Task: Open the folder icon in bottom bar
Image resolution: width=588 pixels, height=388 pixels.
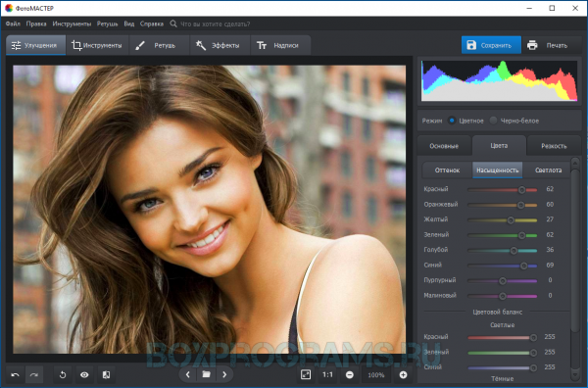Action: [206, 374]
